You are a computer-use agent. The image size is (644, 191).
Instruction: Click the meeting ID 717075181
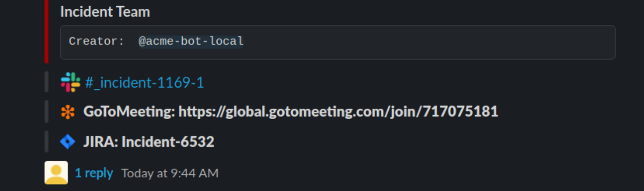click(460, 112)
